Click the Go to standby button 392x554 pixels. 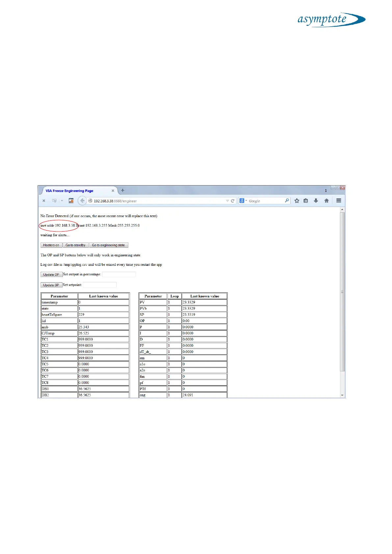(75, 245)
